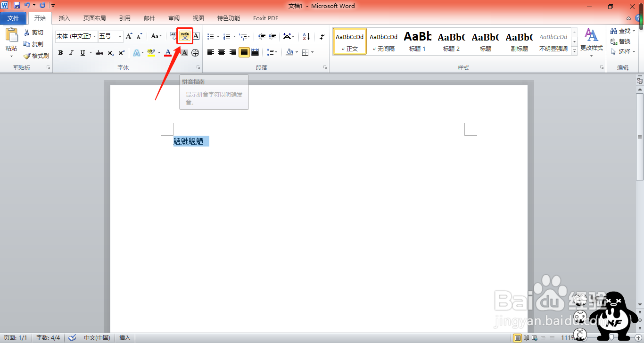Apply Character Shading (gray A)
The width and height of the screenshot is (644, 343).
(x=185, y=53)
